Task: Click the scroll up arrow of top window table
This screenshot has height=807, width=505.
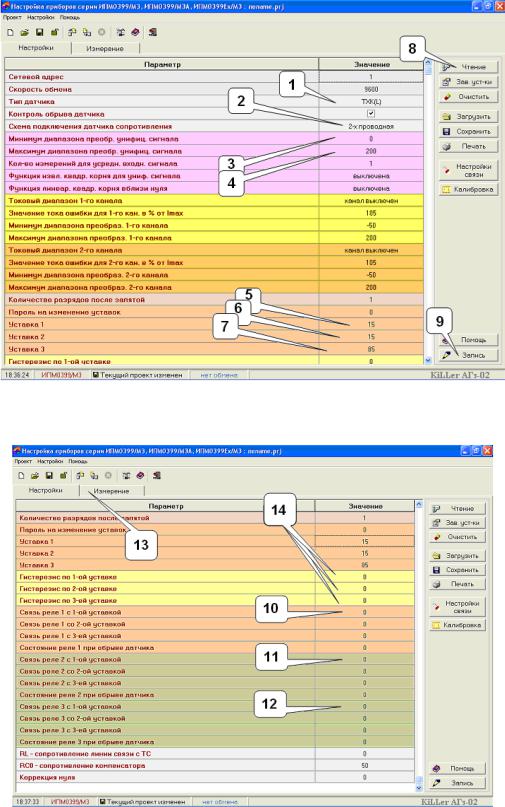Action: 428,62
